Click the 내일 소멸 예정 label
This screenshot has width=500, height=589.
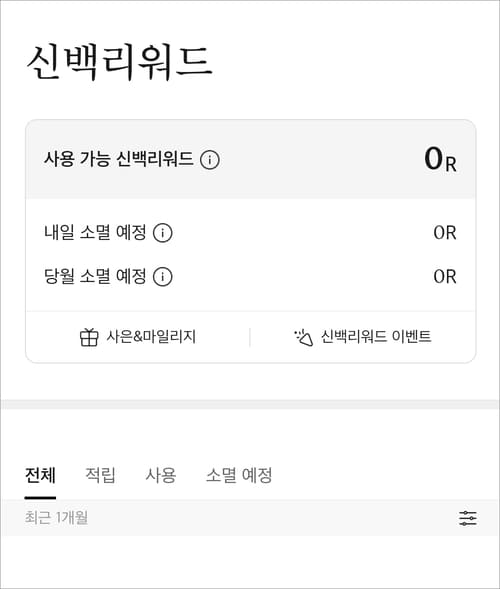point(95,233)
